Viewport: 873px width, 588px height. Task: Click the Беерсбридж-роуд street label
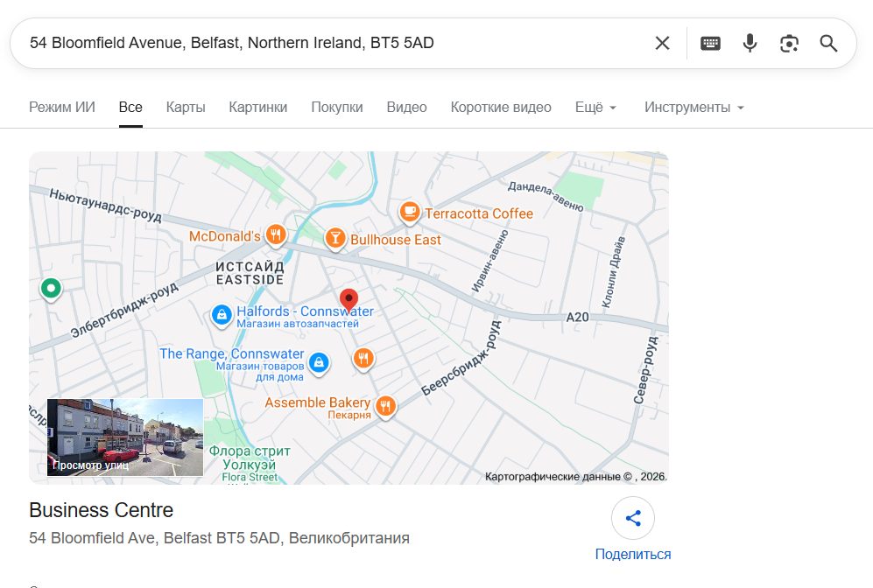point(461,358)
